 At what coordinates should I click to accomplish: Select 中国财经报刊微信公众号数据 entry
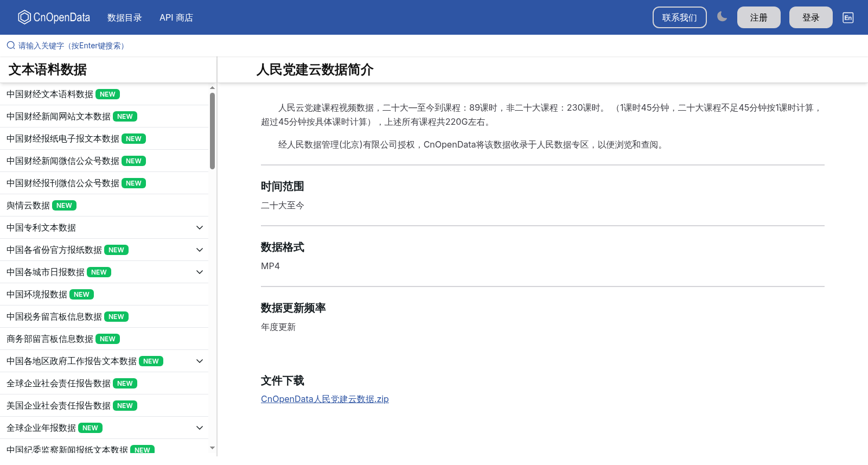[104, 183]
